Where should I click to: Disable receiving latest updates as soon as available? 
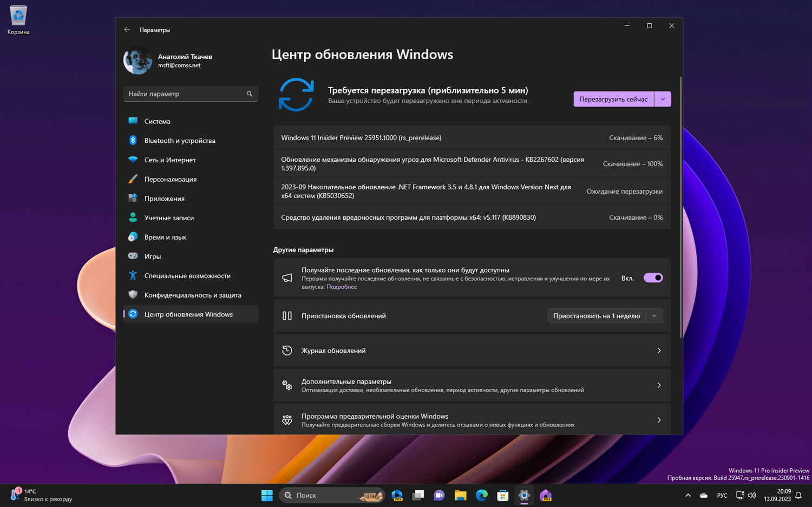tap(653, 278)
